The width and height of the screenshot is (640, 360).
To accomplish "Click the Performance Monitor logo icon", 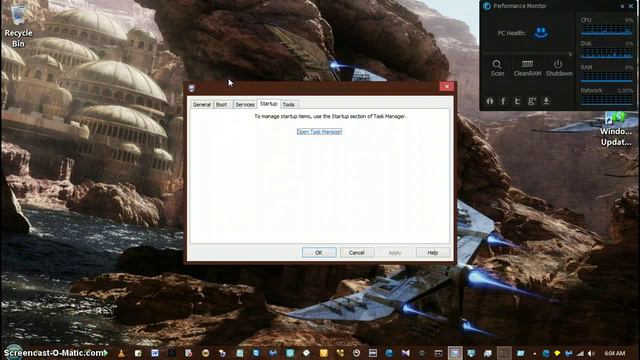I will 487,6.
